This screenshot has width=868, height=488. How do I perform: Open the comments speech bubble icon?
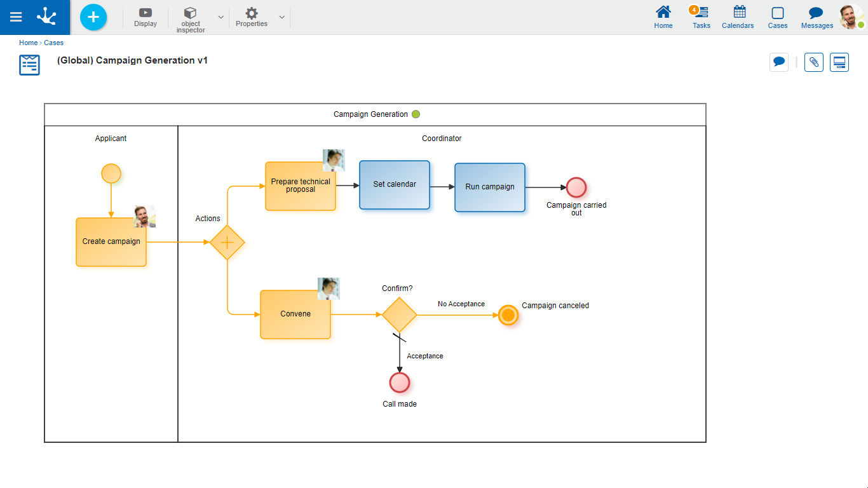[x=778, y=62]
